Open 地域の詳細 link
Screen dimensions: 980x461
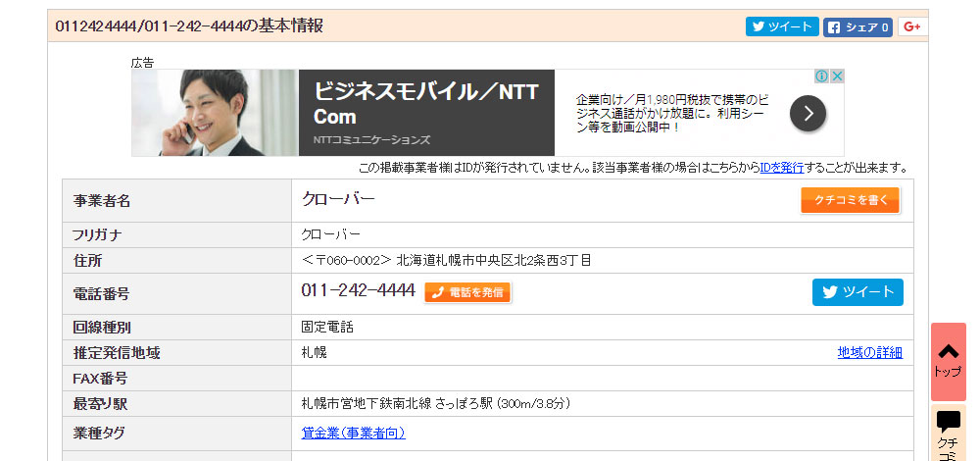pos(870,353)
